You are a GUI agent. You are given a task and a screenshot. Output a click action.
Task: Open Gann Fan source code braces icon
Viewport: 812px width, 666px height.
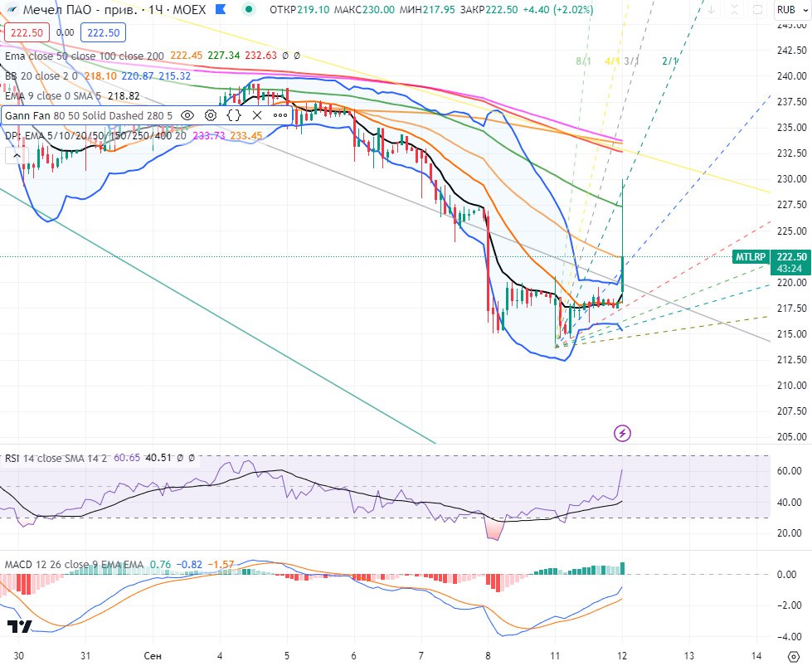pos(234,115)
